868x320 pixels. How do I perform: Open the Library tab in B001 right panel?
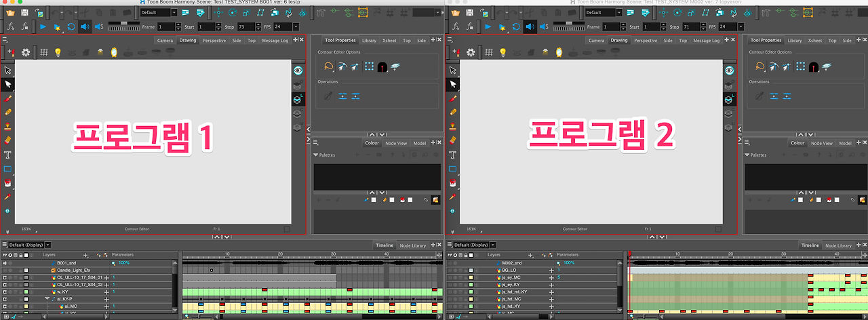[369, 41]
